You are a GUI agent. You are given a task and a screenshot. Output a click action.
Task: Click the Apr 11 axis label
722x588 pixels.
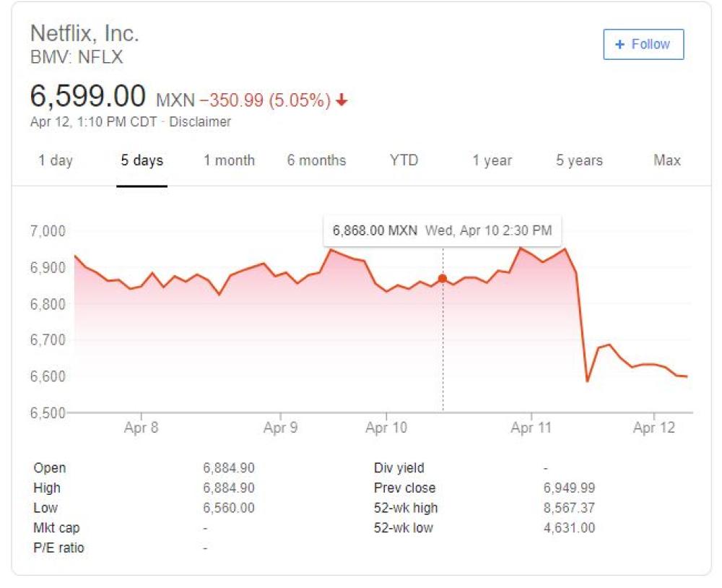tap(531, 428)
